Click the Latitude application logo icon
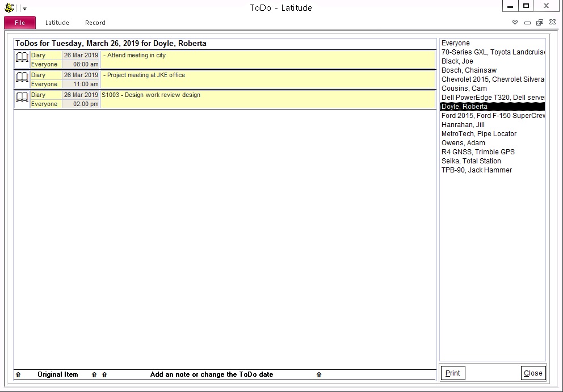 tap(9, 7)
